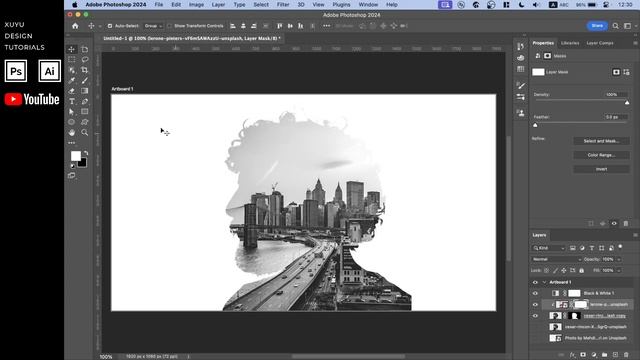Image resolution: width=640 pixels, height=360 pixels.
Task: Open the Fill slider dropdown arrow
Action: 619,270
